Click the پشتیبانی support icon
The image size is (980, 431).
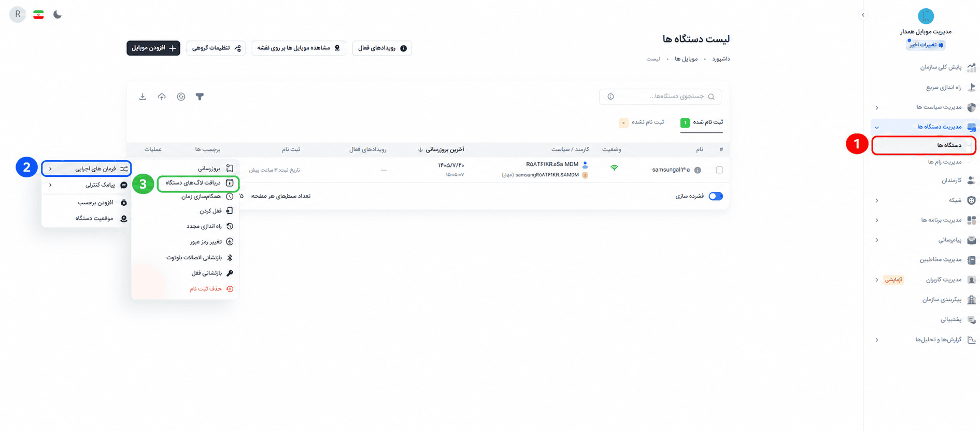tap(972, 319)
